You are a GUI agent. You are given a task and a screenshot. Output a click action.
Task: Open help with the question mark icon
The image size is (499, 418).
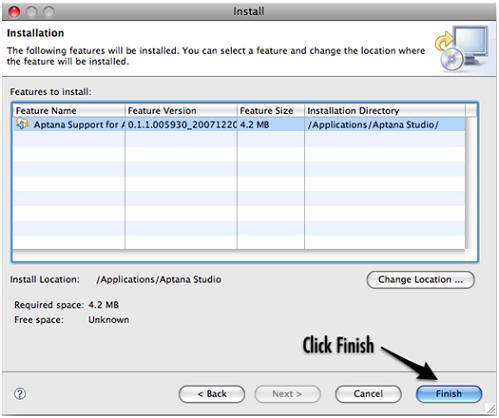coord(20,394)
